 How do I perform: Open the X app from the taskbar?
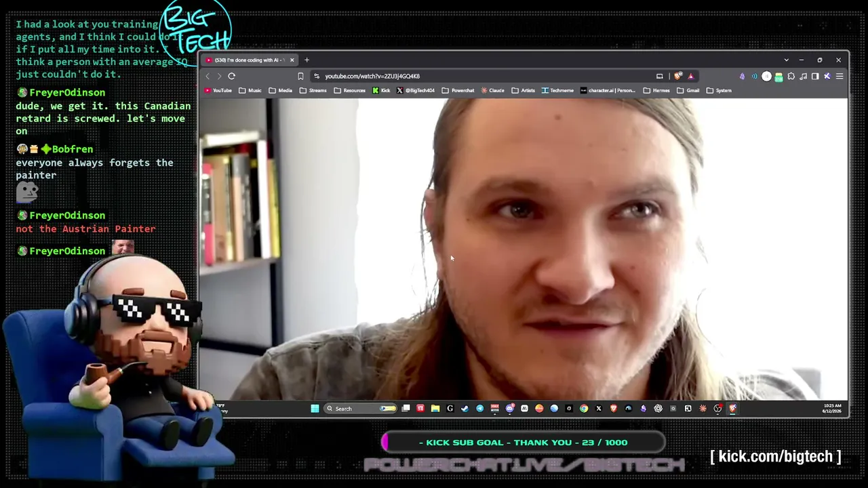(599, 409)
